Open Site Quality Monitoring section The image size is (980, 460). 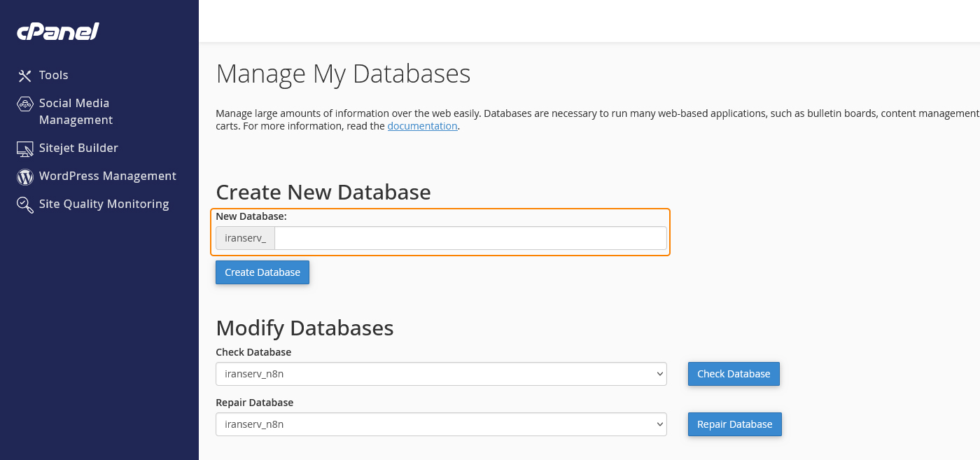pyautogui.click(x=104, y=204)
